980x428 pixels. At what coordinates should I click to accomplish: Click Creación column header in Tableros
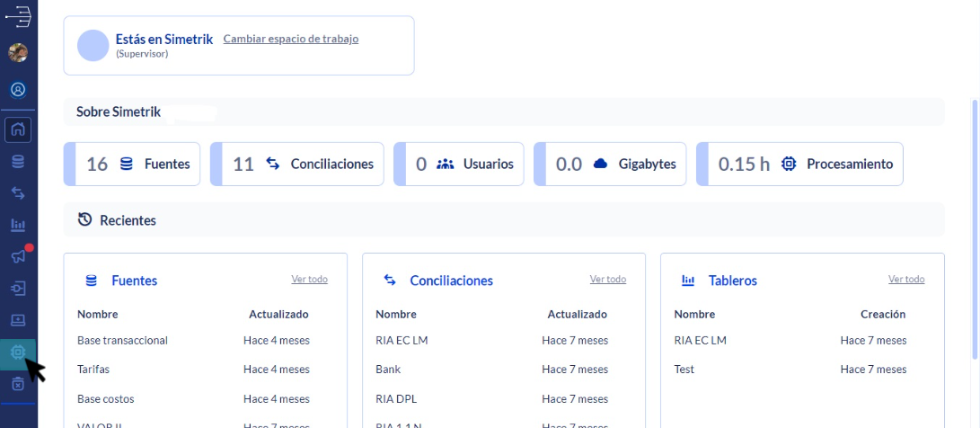883,314
